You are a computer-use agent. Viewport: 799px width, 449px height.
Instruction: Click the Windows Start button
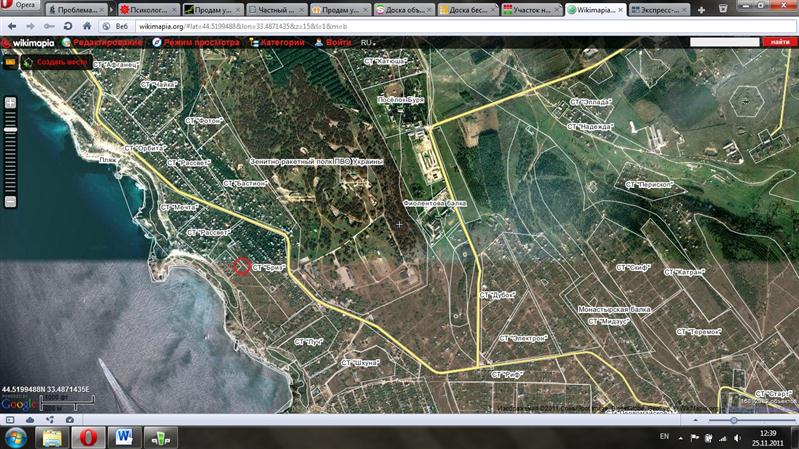pos(17,438)
